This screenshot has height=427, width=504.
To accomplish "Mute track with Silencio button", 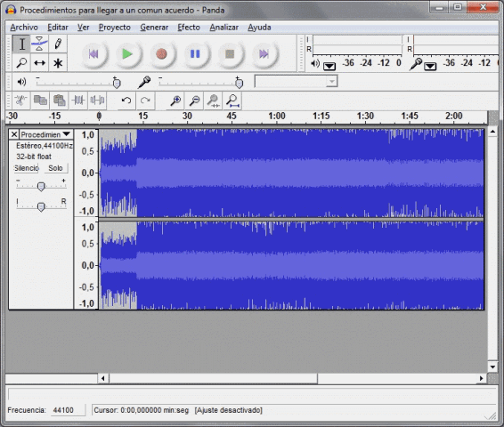I will [x=26, y=168].
